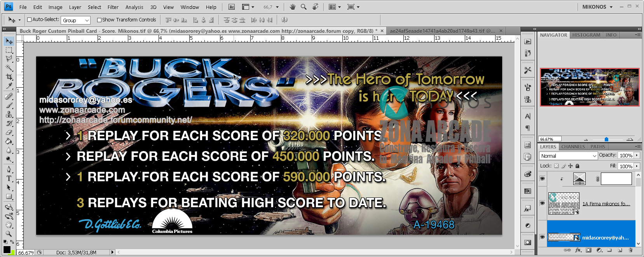
Task: Enable Show Transform Controls checkbox
Action: tap(99, 20)
